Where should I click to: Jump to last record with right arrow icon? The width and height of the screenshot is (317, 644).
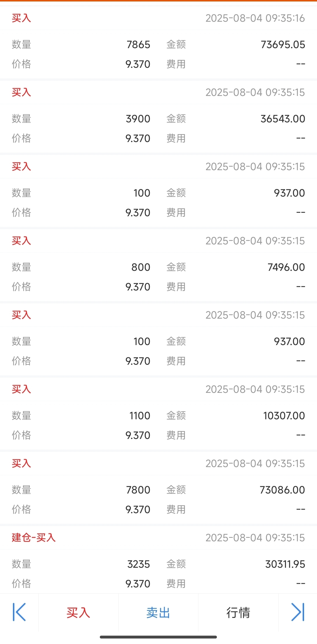click(298, 612)
